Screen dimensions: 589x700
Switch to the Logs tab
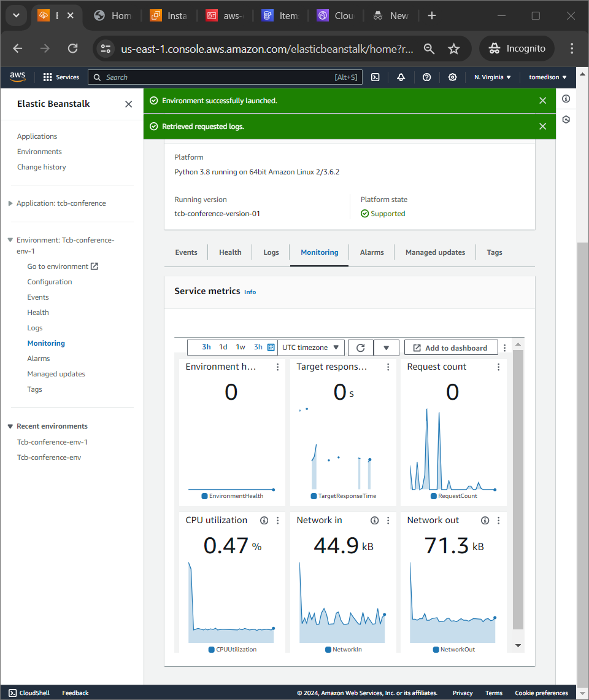coord(271,253)
